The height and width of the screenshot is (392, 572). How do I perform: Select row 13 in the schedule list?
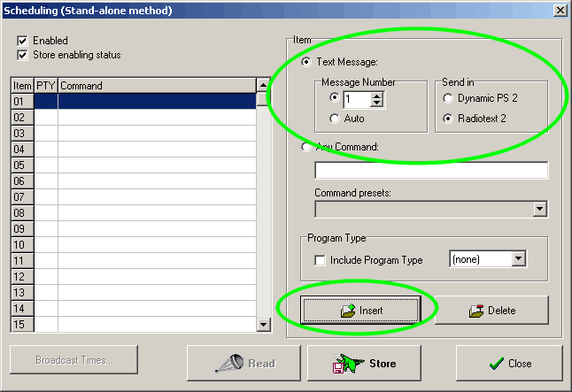(134, 292)
